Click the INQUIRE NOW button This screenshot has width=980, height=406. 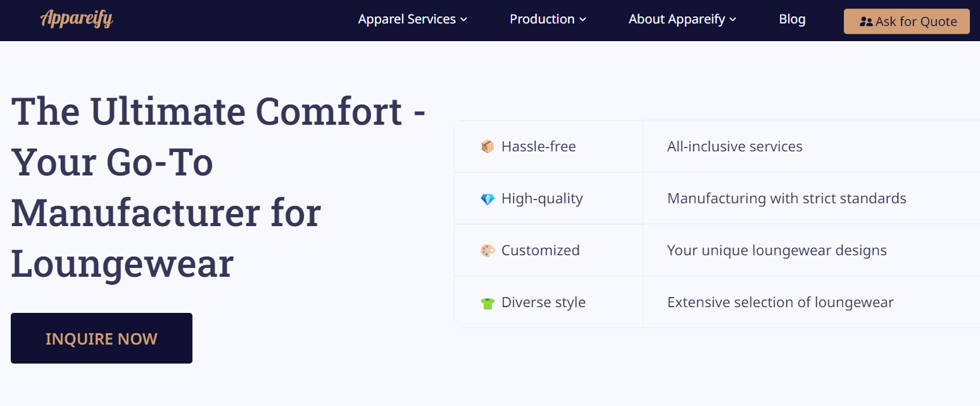101,338
